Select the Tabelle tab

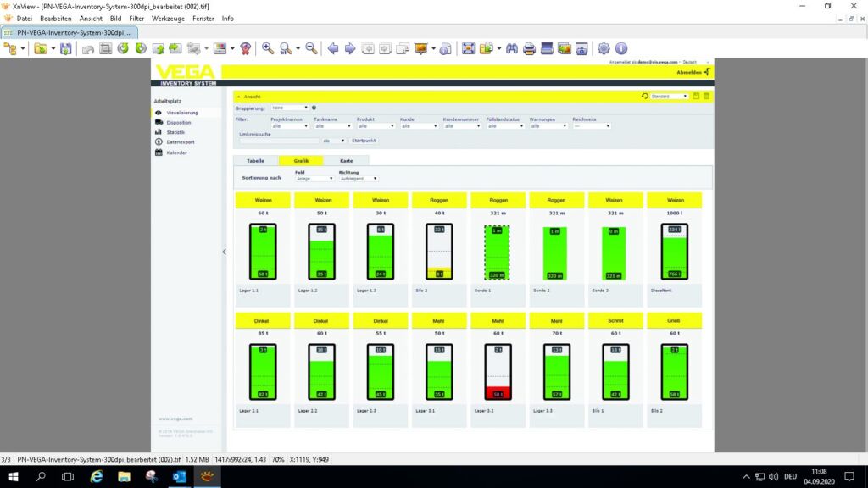[255, 160]
